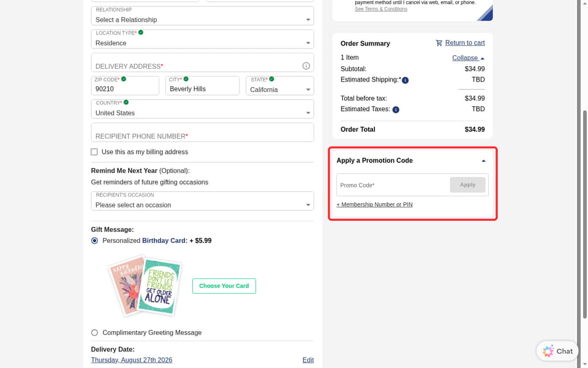
Task: Collapse the order item list
Action: (468, 58)
